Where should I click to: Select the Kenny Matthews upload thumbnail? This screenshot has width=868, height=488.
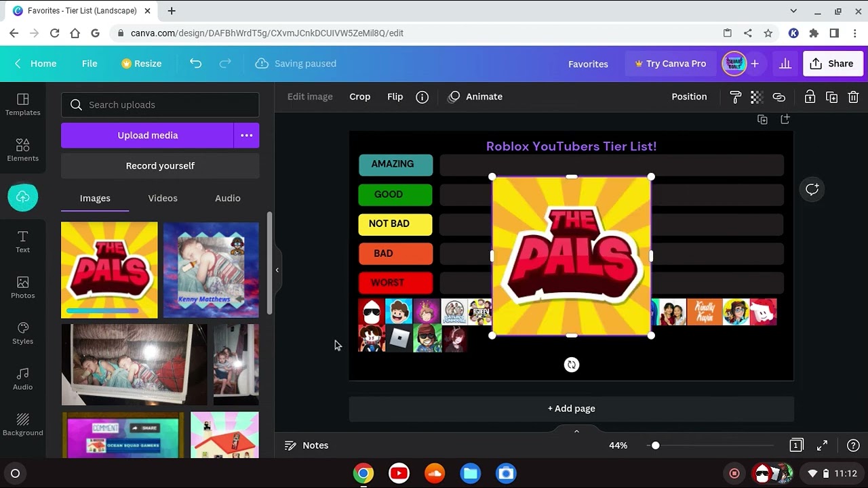tap(211, 270)
